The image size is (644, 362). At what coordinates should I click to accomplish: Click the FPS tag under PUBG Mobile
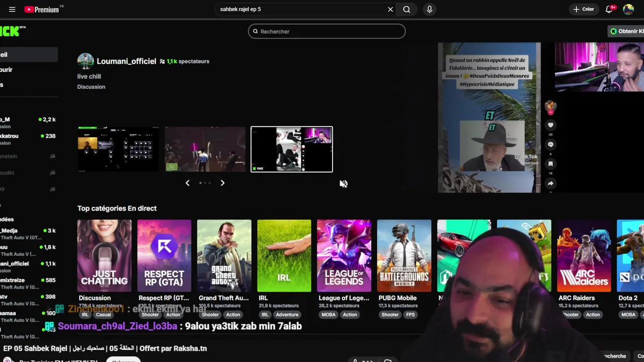(x=411, y=315)
